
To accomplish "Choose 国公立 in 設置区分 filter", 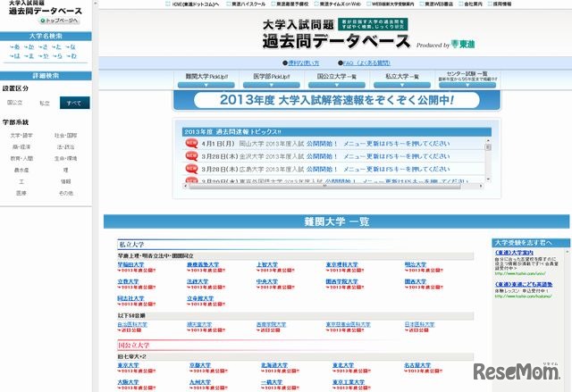I will [14, 104].
